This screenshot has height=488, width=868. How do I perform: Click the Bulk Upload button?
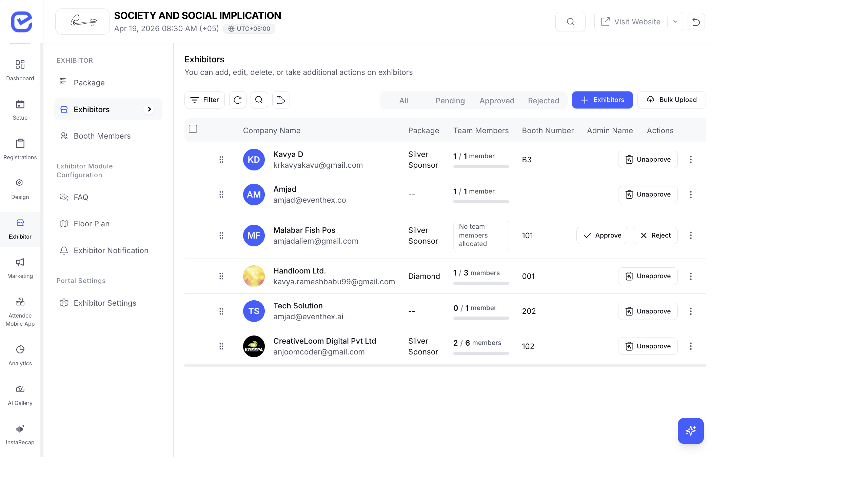point(671,100)
